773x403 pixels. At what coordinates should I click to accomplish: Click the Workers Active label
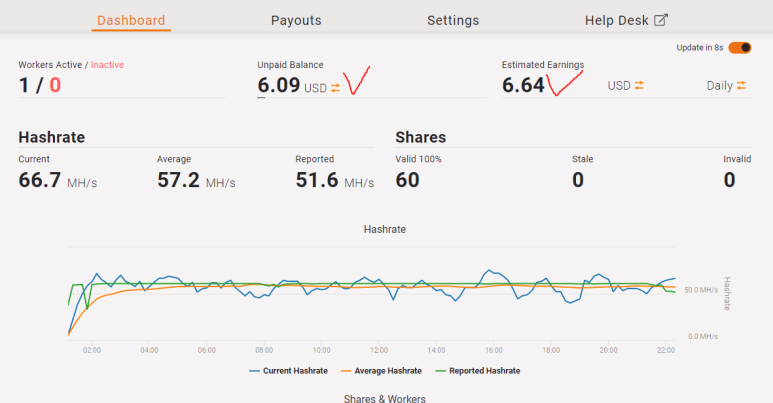[x=50, y=65]
